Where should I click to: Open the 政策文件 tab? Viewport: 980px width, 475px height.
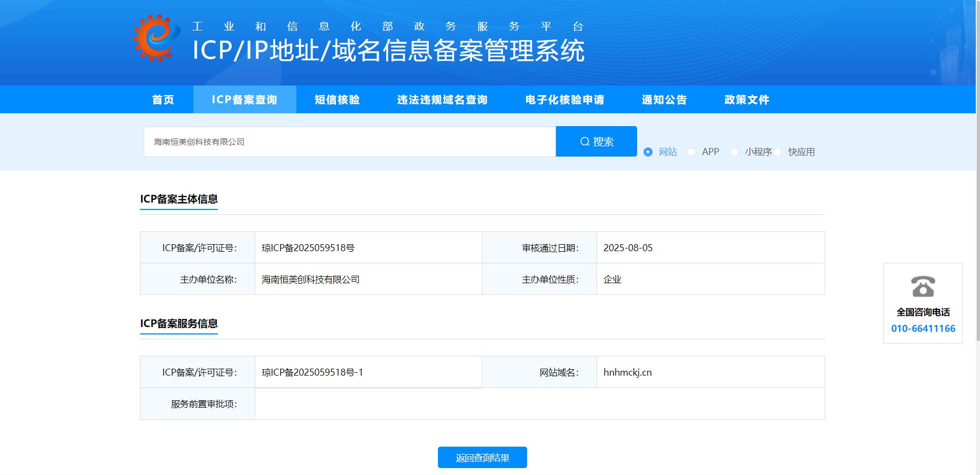(747, 100)
